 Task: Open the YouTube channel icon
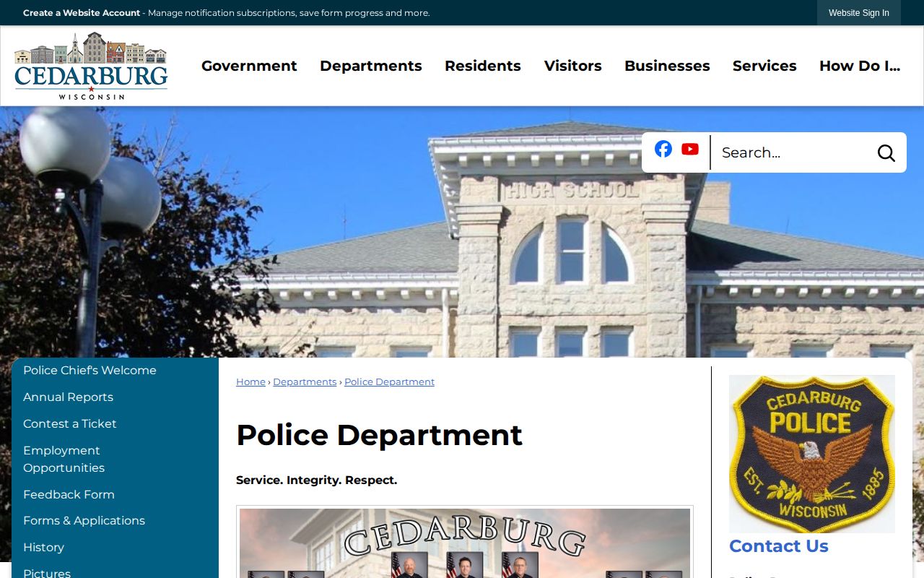[690, 149]
